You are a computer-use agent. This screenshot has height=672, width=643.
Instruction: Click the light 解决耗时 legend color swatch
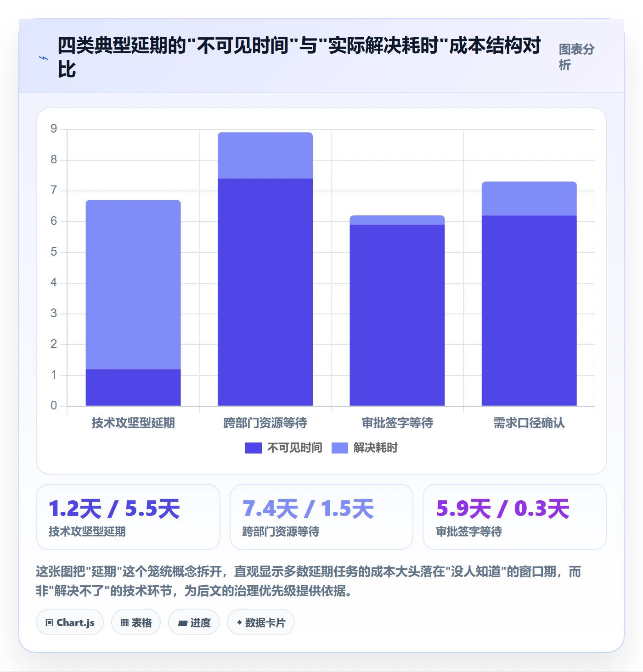tap(340, 448)
